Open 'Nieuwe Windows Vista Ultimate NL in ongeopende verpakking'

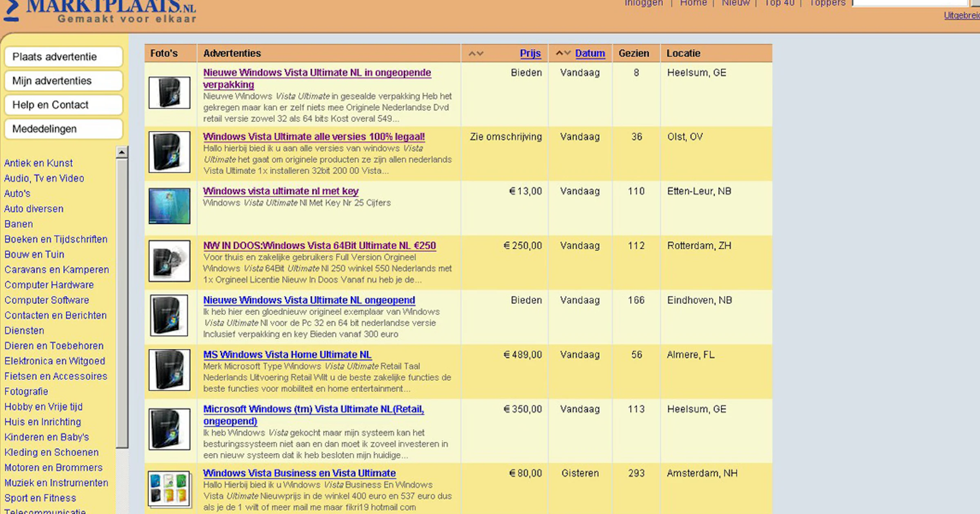[317, 78]
